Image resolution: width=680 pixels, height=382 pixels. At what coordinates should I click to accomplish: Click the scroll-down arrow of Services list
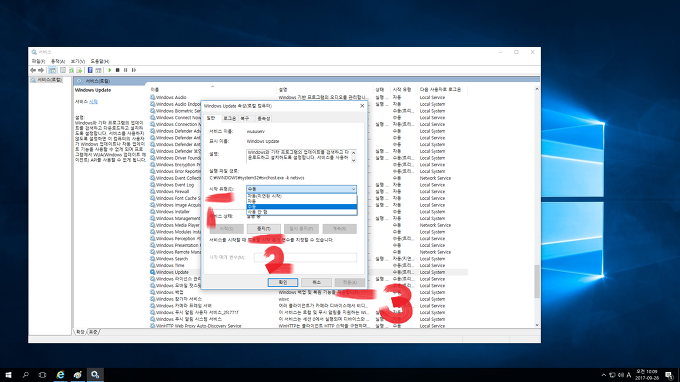pos(537,325)
